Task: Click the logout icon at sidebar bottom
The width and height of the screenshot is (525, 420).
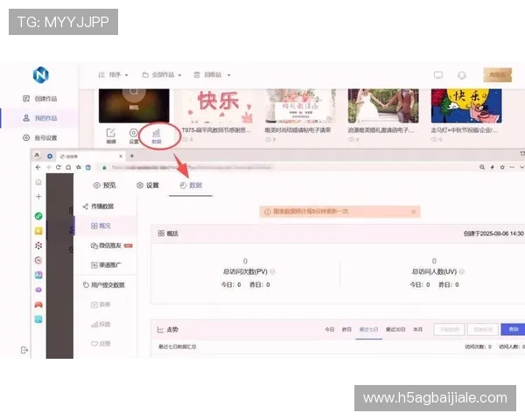Action: [x=24, y=350]
